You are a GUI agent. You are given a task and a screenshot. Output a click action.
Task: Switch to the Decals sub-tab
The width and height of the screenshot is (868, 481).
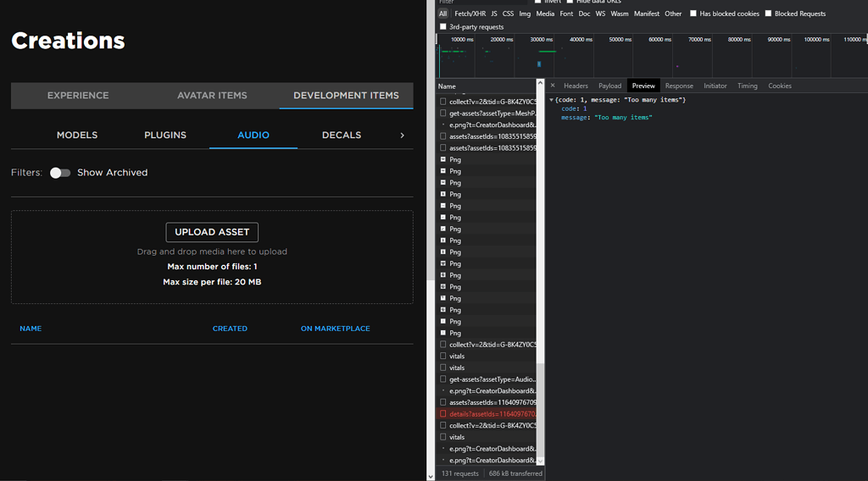point(342,135)
